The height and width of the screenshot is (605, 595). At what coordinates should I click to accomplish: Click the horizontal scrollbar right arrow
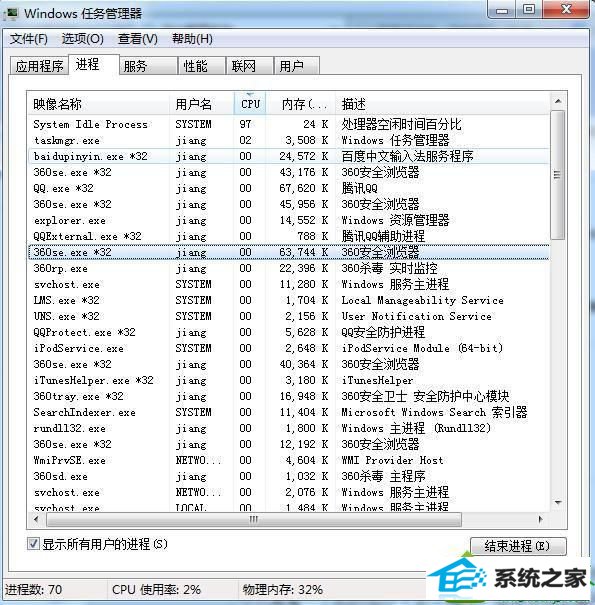(540, 519)
